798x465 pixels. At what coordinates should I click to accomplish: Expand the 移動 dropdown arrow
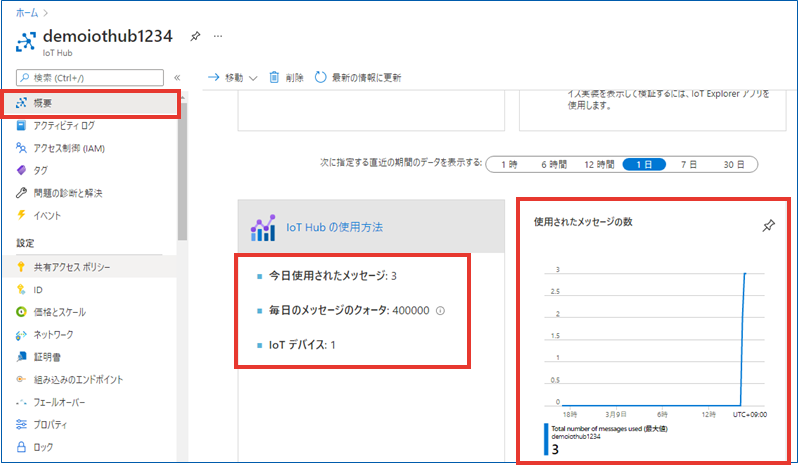coord(253,78)
